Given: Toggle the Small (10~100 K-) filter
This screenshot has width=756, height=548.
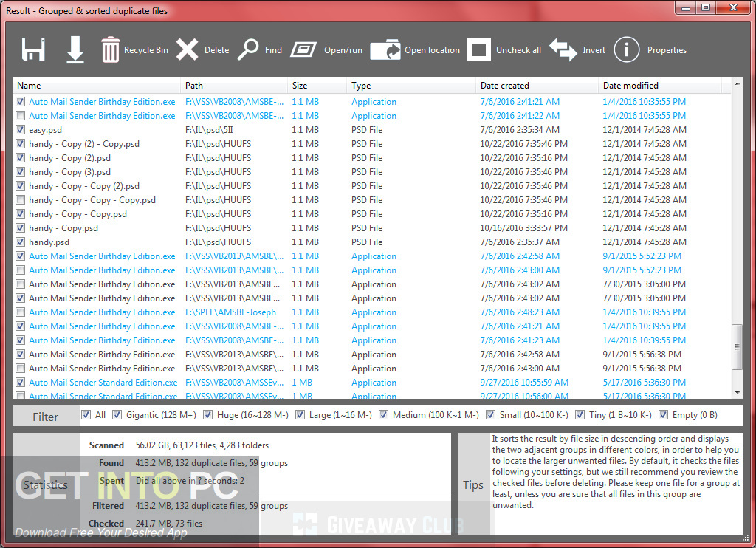Looking at the screenshot, I should [490, 415].
